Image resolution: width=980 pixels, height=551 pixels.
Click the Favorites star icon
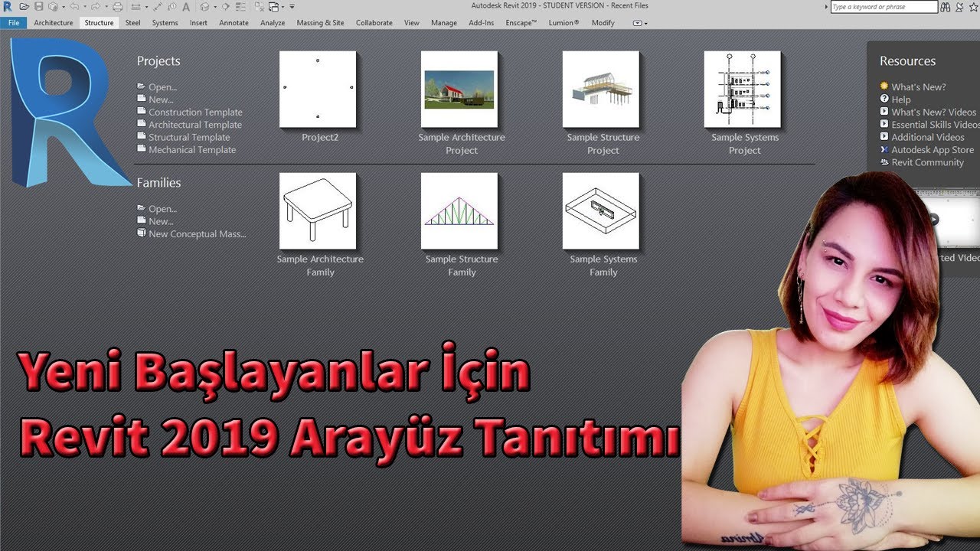coord(975,6)
